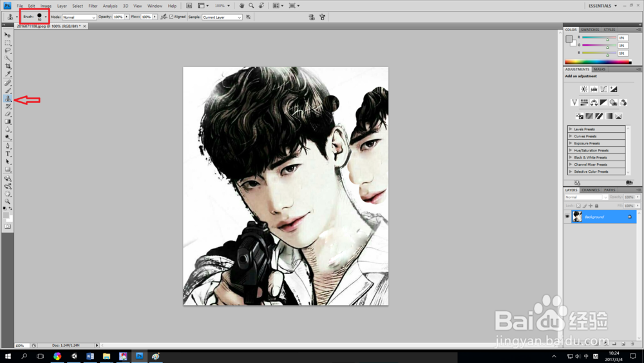Add a Photo Filter adjustment
This screenshot has height=363, width=644.
614,103
